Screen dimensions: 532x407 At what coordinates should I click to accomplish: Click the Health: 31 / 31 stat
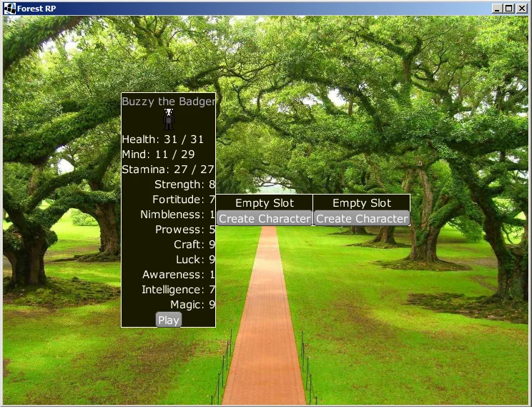coord(163,139)
